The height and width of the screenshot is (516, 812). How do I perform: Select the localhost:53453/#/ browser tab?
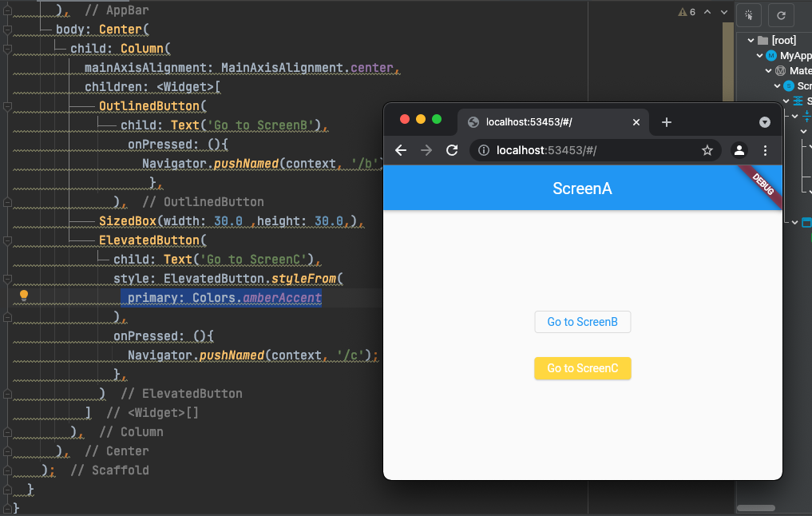click(553, 122)
